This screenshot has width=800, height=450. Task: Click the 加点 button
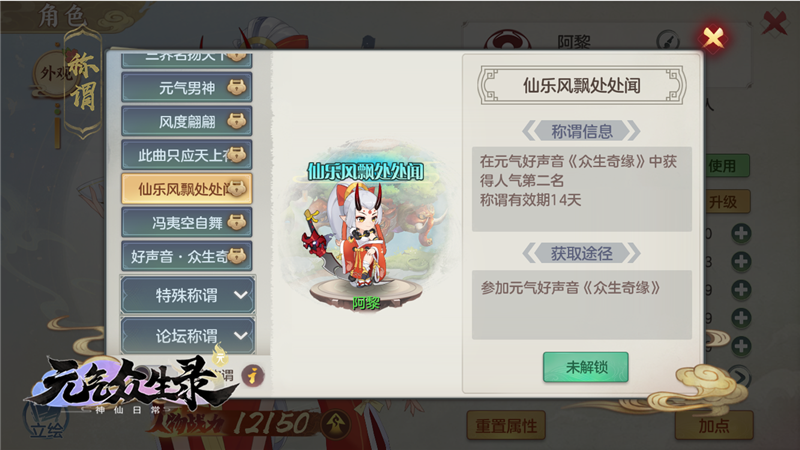(x=714, y=425)
